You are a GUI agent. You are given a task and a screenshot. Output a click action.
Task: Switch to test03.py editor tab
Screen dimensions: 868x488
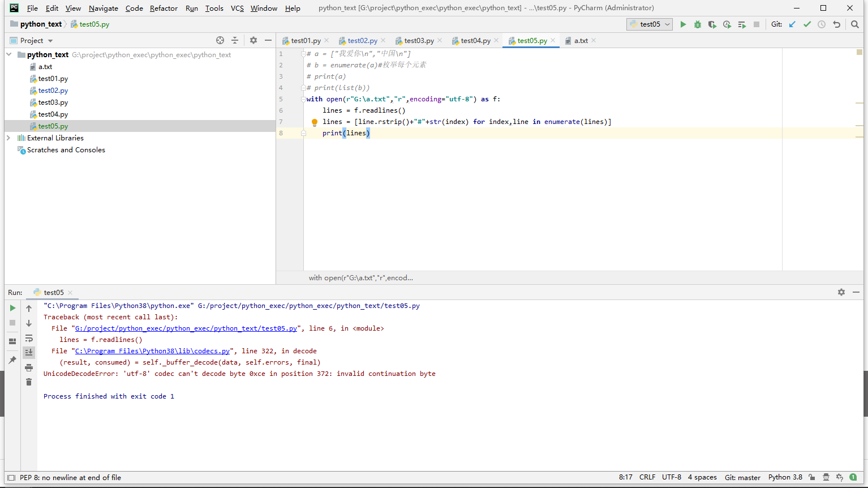click(419, 41)
